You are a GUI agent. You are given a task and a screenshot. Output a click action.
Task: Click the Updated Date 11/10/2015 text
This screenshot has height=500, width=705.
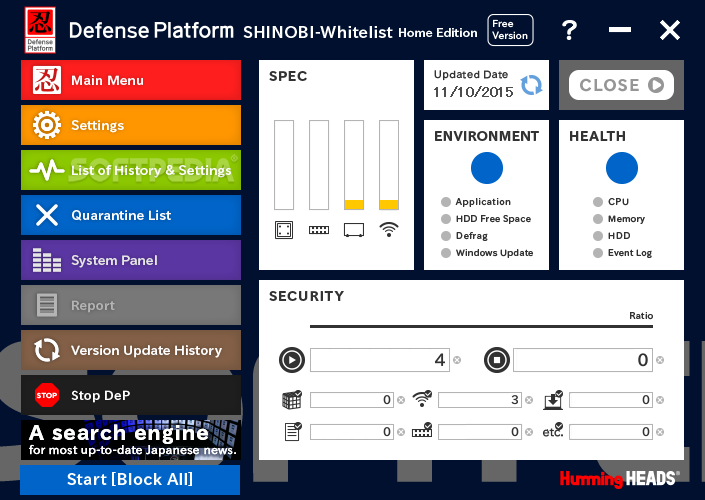pyautogui.click(x=473, y=92)
